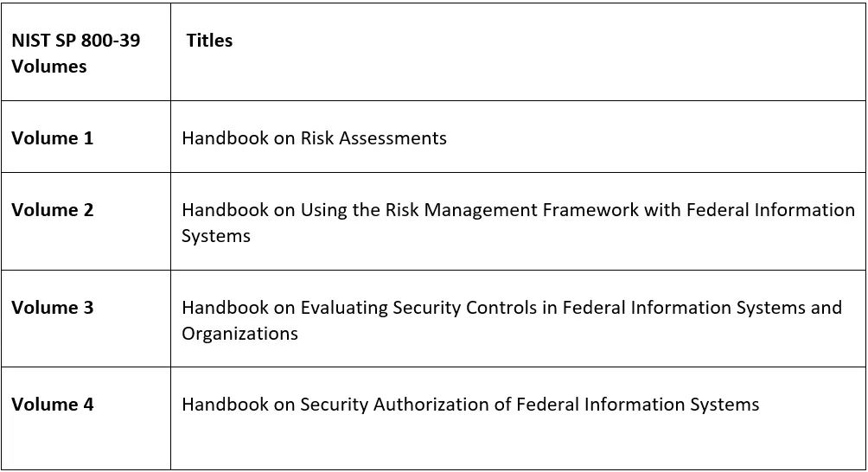This screenshot has width=868, height=472.
Task: Select the "Titles" column header
Action: (209, 41)
